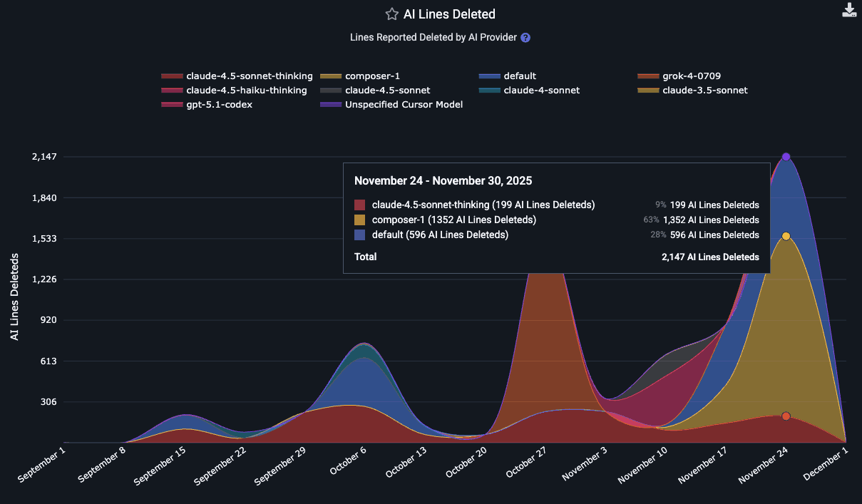The height and width of the screenshot is (504, 862).
Task: Click the purple data point at chart peak
Action: point(786,157)
